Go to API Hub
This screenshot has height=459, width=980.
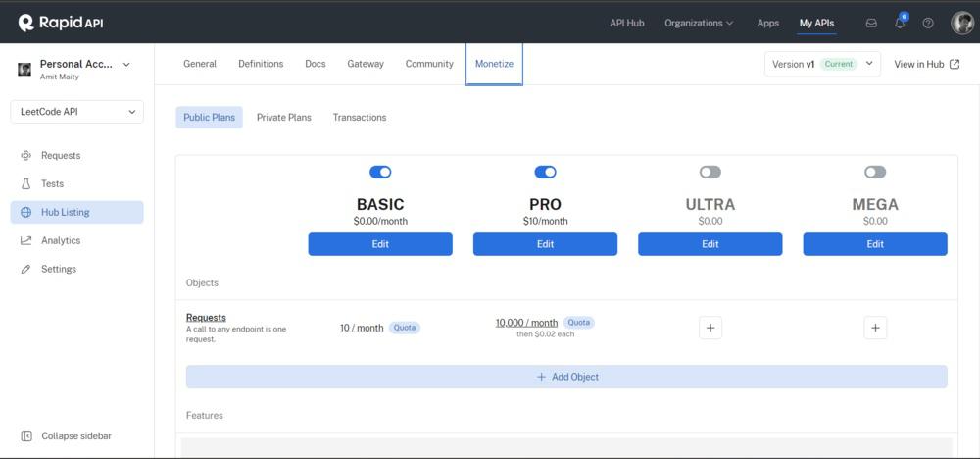(627, 24)
